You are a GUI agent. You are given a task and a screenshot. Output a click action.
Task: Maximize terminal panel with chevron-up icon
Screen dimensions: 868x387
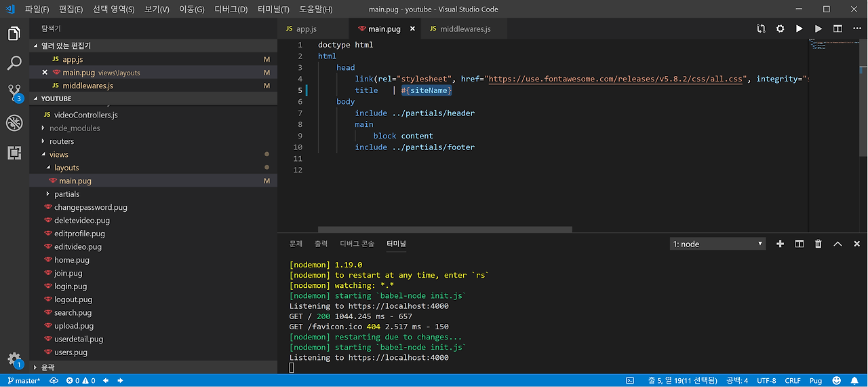(x=837, y=244)
